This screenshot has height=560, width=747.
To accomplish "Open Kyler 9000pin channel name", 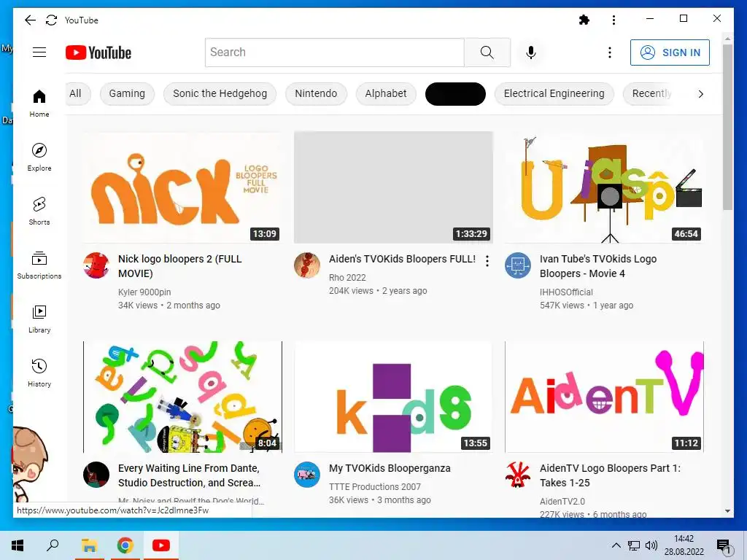I will pos(144,292).
